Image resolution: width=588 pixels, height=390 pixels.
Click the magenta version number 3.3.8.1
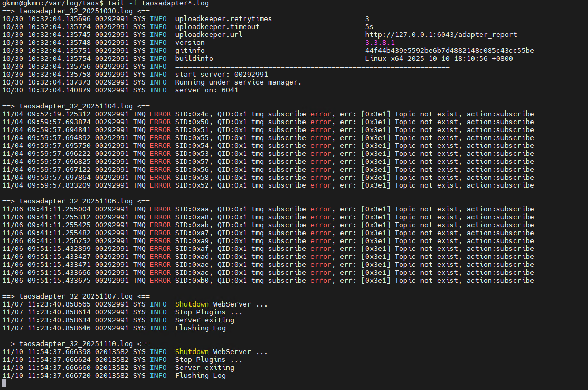pyautogui.click(x=380, y=43)
